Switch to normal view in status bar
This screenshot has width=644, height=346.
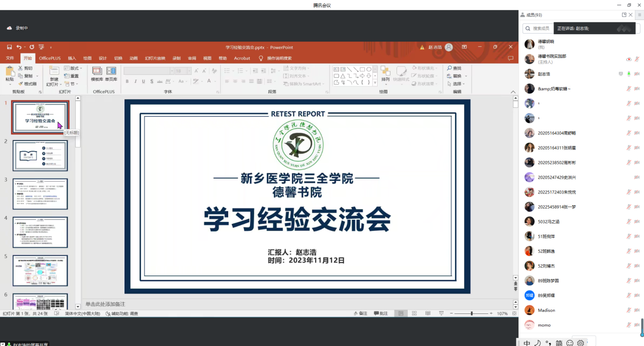(x=401, y=313)
